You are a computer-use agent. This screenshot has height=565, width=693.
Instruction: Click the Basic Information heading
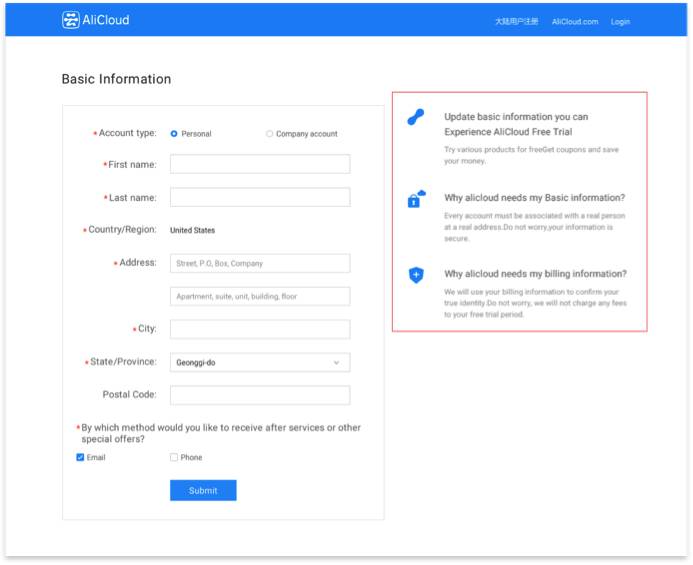point(116,79)
